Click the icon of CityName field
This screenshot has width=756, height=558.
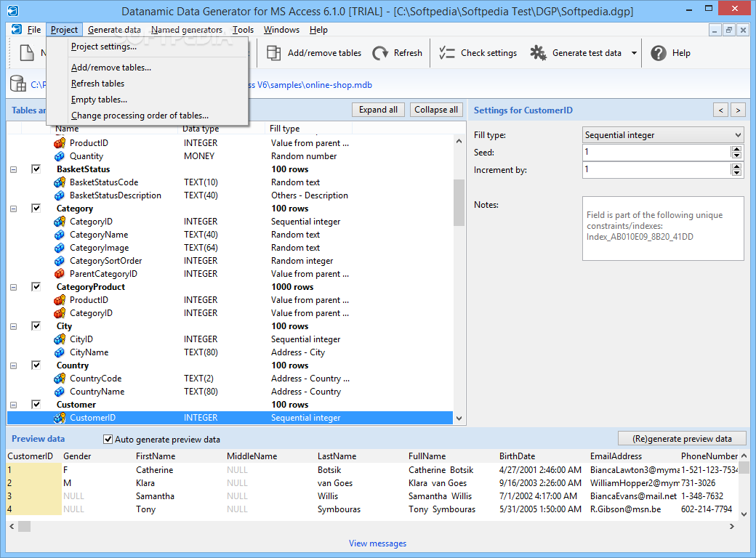point(60,352)
